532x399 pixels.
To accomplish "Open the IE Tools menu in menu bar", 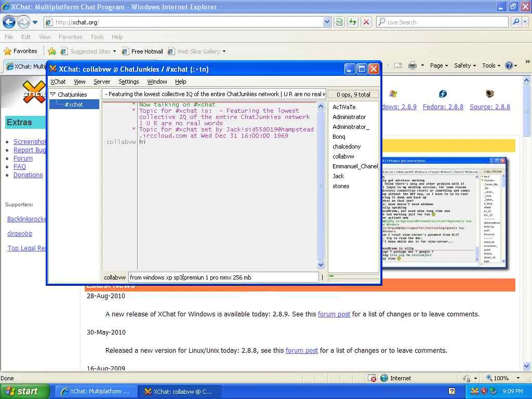I will pyautogui.click(x=97, y=37).
